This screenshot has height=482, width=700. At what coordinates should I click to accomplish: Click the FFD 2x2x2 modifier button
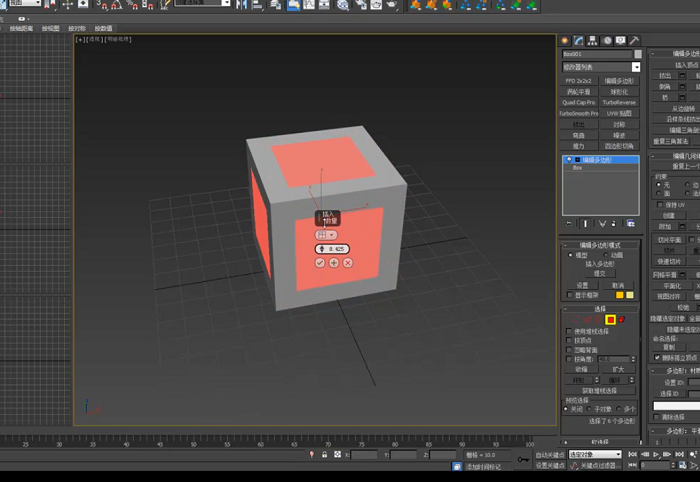[578, 81]
